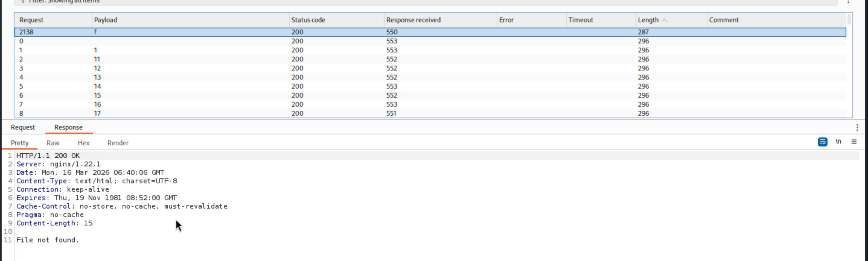This screenshot has height=261, width=868.
Task: Click the Length column sort arrow
Action: pos(664,20)
